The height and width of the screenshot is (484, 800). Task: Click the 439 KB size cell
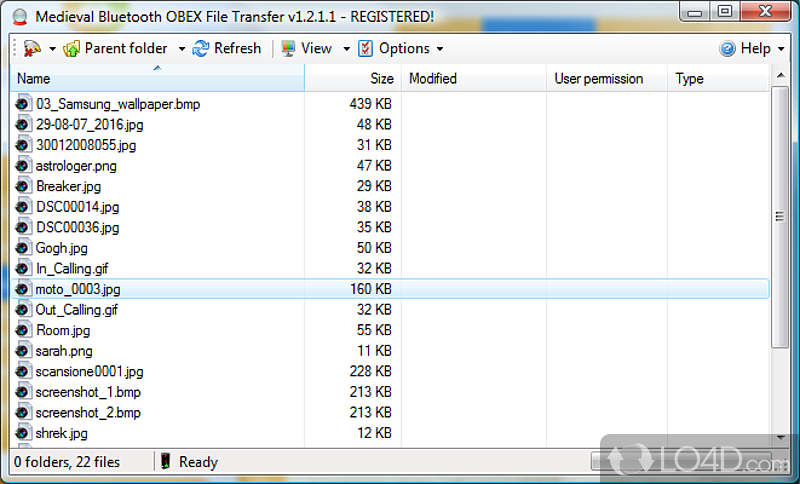[370, 104]
